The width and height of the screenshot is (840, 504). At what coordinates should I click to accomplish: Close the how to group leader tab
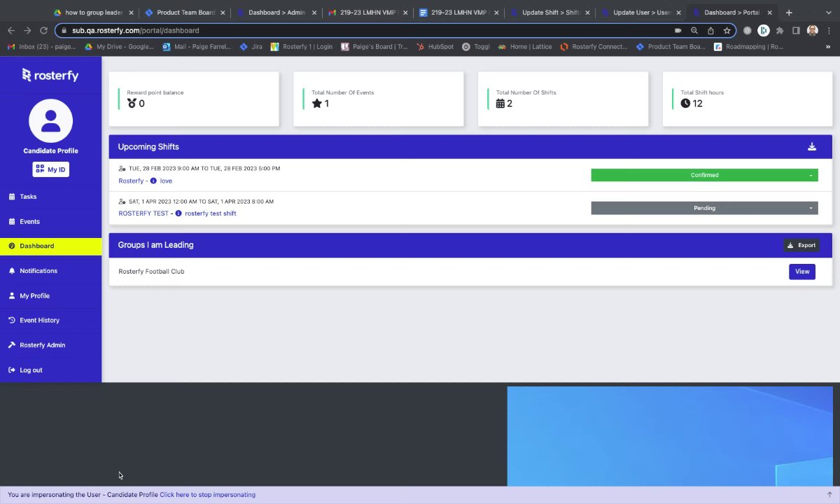(131, 13)
